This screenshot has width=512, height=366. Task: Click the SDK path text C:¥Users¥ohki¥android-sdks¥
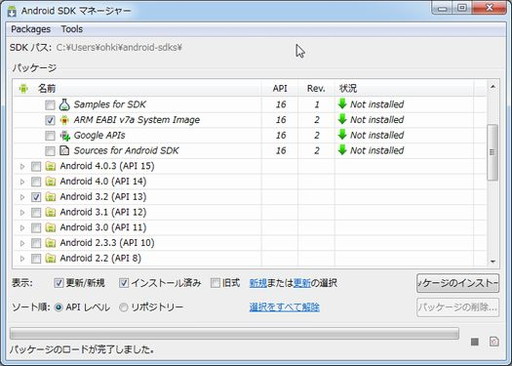119,48
